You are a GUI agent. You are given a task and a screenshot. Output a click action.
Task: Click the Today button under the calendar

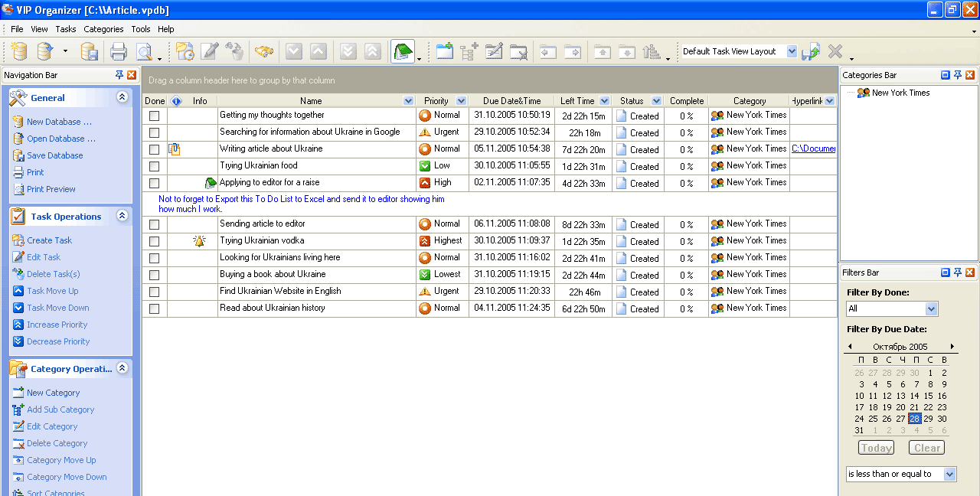[x=876, y=448]
